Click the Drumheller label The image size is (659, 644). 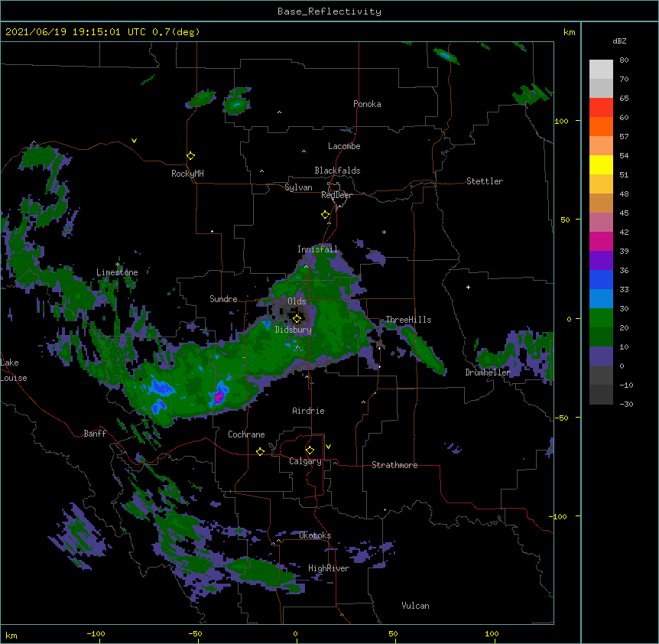click(x=488, y=372)
